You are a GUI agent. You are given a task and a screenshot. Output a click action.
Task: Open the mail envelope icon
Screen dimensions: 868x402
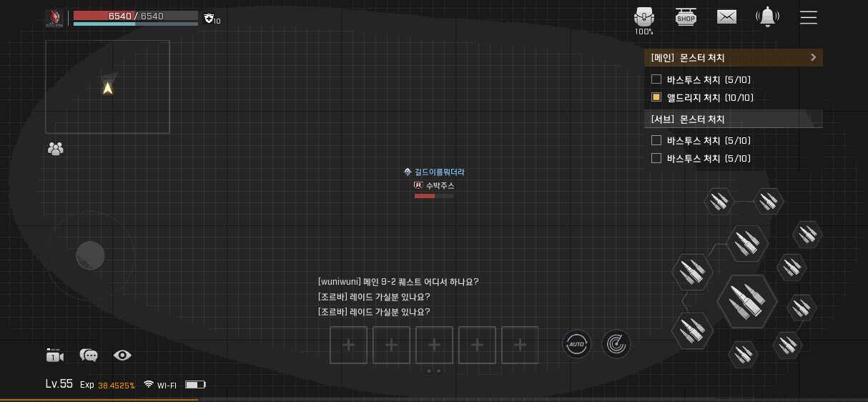coord(727,17)
